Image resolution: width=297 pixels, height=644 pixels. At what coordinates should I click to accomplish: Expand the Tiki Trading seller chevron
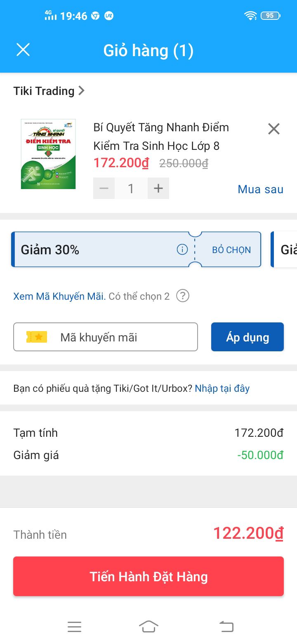[81, 90]
